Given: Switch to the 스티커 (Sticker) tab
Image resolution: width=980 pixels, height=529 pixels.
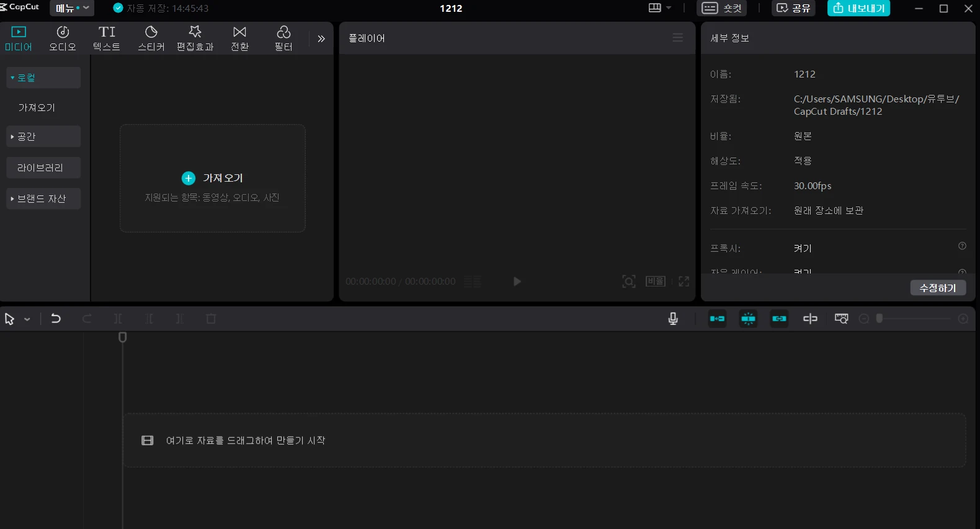Looking at the screenshot, I should [x=151, y=38].
